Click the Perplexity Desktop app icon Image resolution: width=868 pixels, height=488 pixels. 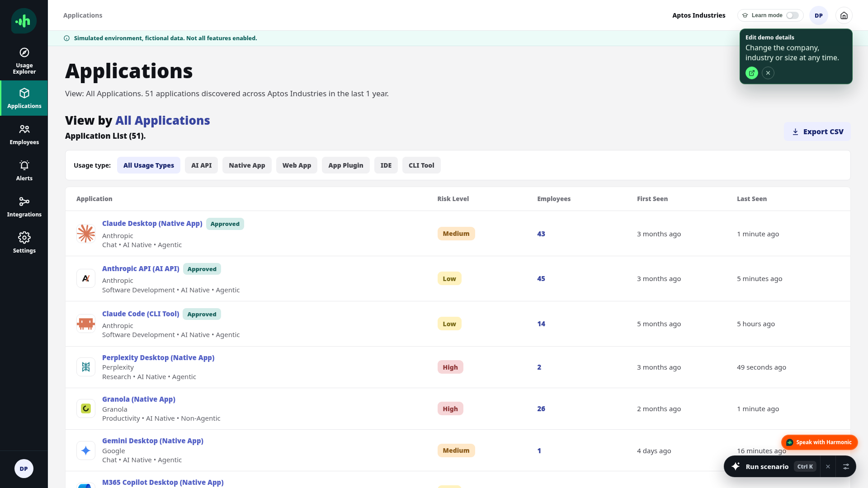coord(86,367)
